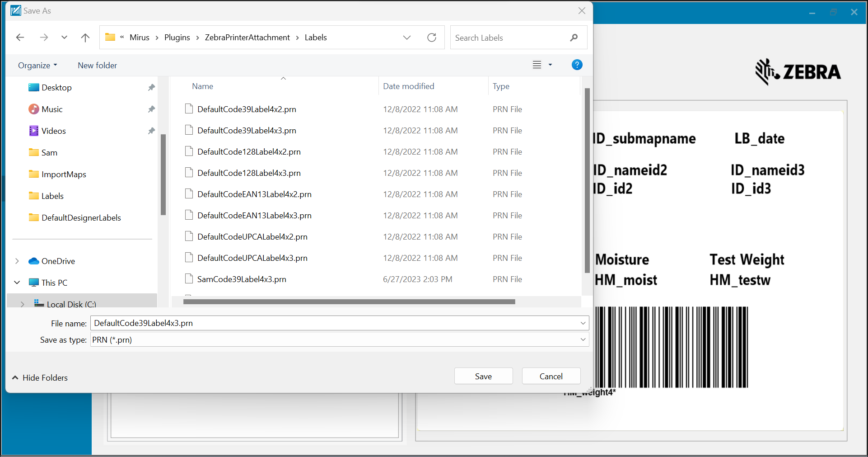
Task: Expand the OneDrive tree node
Action: tap(17, 261)
